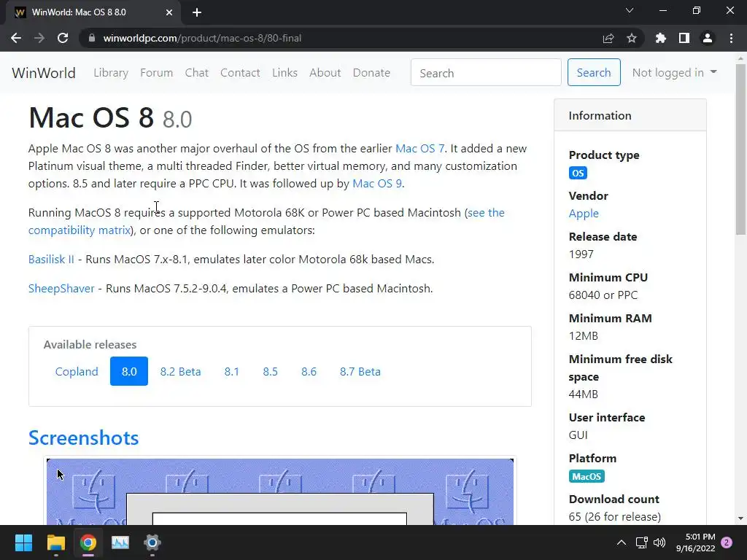Open the Mac OS 8 screenshot thumbnail
747x560 pixels.
coord(280,492)
